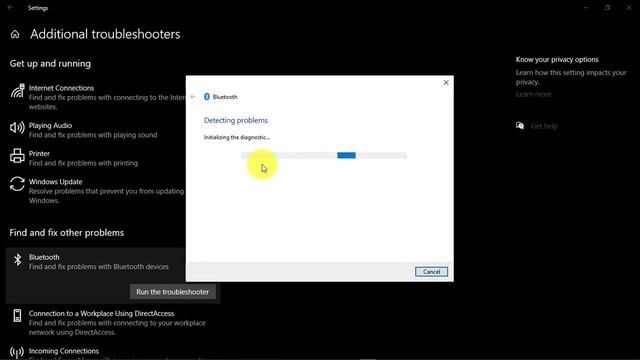This screenshot has height=360, width=640.
Task: Click the Settings home icon
Action: 15,34
